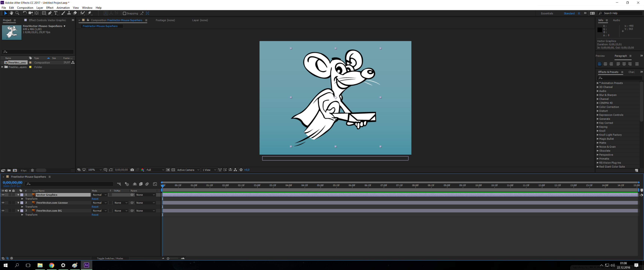Enable the Snapping checkbox

pyautogui.click(x=124, y=13)
